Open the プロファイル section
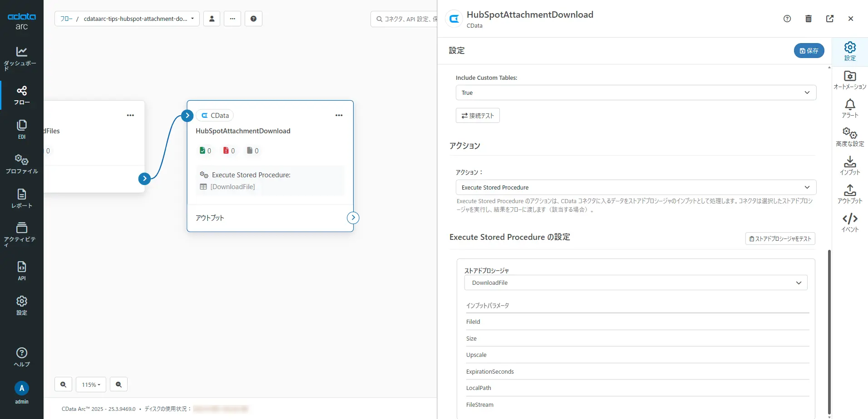The width and height of the screenshot is (868, 419). coord(21,164)
